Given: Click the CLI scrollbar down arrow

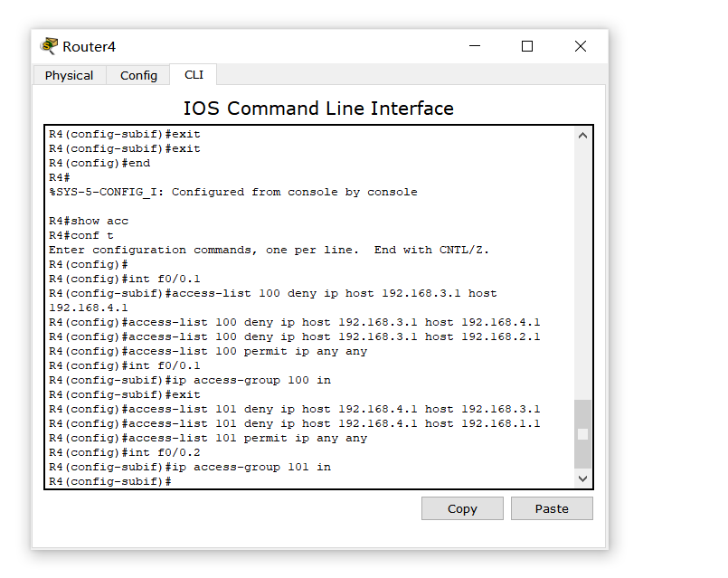Looking at the screenshot, I should (x=582, y=479).
